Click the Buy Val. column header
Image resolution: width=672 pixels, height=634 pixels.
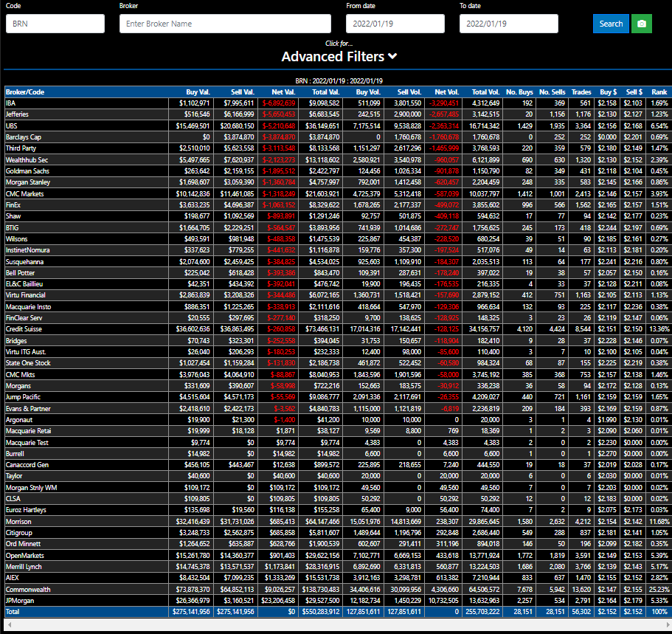tap(198, 92)
